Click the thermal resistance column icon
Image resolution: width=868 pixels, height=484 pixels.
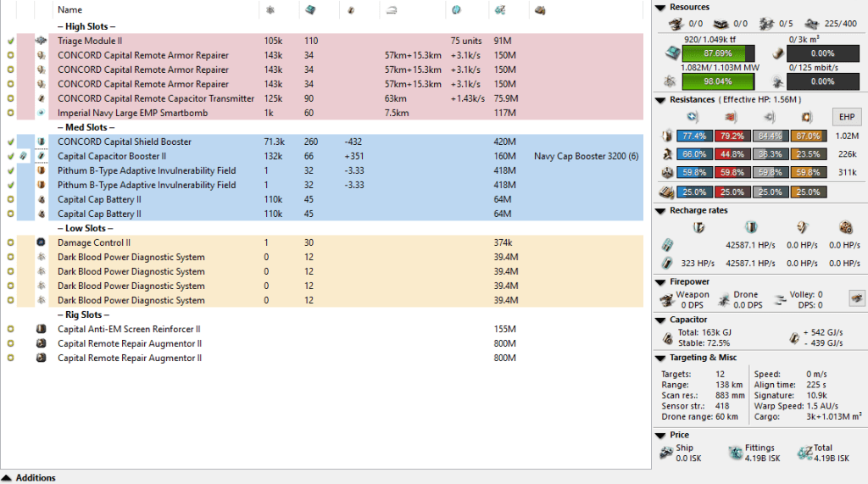(731, 117)
